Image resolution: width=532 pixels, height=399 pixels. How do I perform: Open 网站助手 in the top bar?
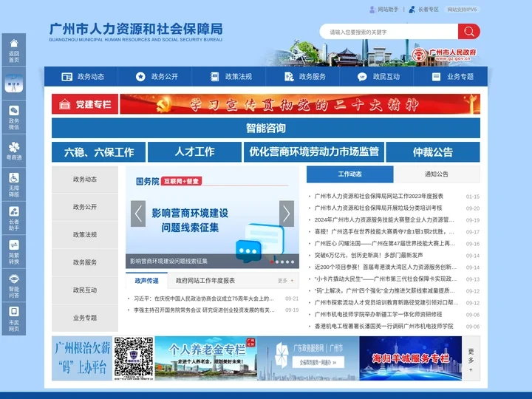(383, 10)
